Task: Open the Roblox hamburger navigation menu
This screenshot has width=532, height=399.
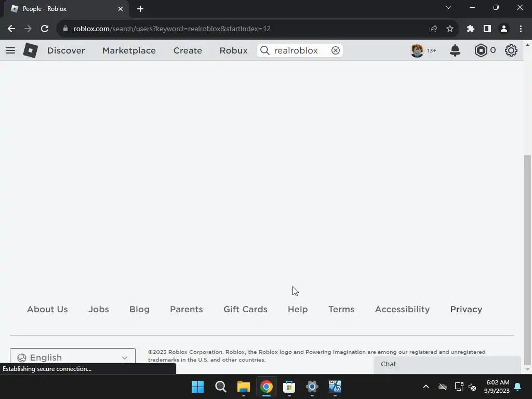Action: (10, 50)
